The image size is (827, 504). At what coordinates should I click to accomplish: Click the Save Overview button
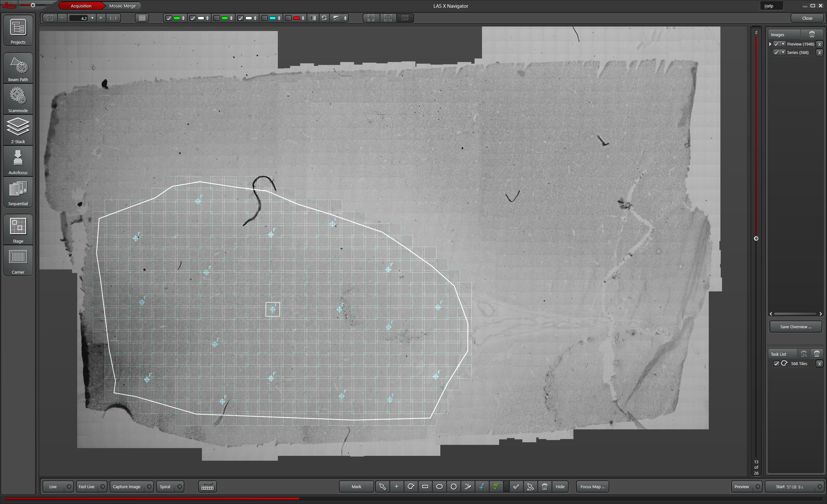[x=795, y=327]
